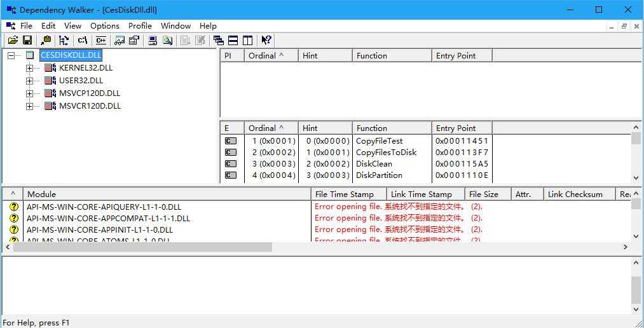Click the Save floppy disk icon
Viewport: 644px width, 328px height.
tap(27, 40)
